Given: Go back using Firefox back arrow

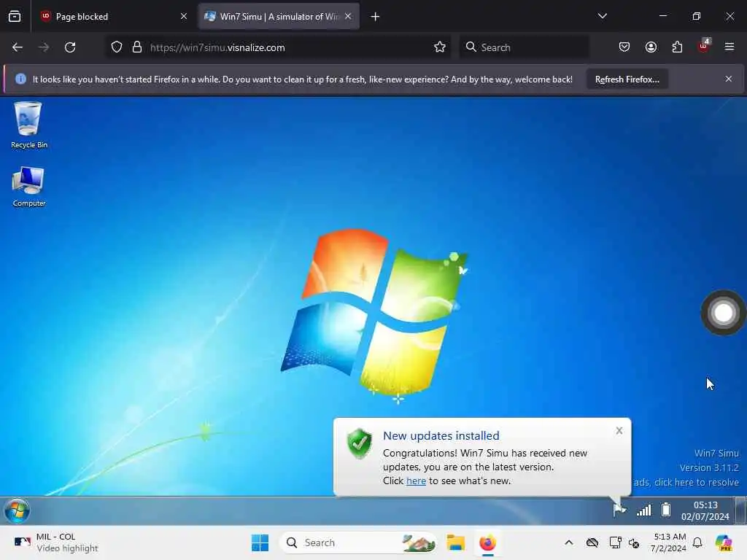Looking at the screenshot, I should coord(18,47).
